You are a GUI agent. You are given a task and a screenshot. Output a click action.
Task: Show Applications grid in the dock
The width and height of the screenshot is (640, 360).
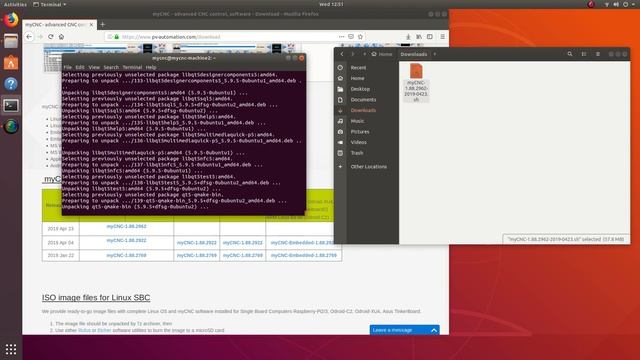(11, 349)
